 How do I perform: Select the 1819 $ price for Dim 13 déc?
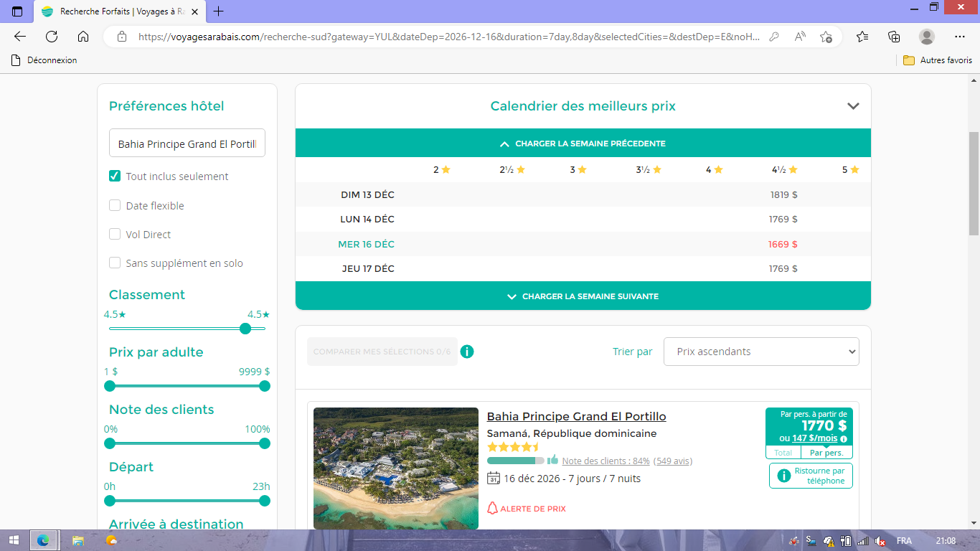point(783,194)
